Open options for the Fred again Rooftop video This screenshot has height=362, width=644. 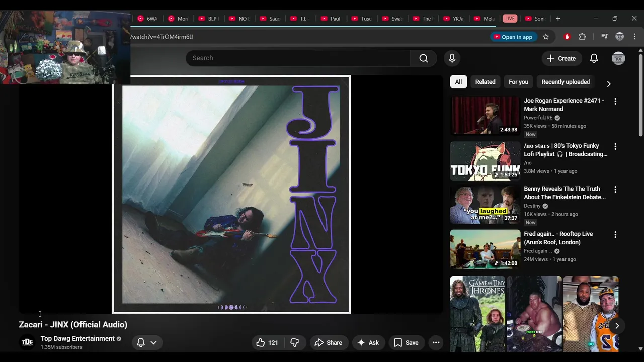[615, 235]
